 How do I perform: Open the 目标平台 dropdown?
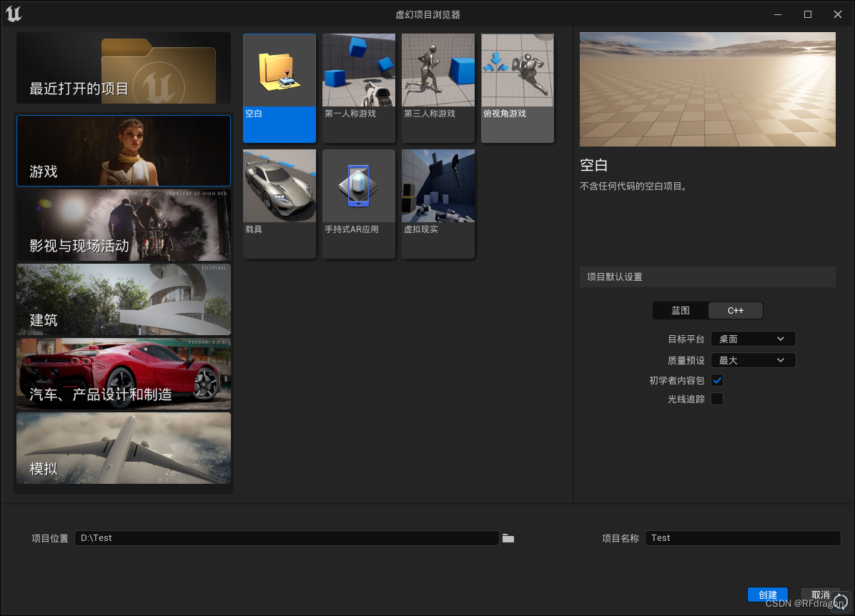click(752, 339)
